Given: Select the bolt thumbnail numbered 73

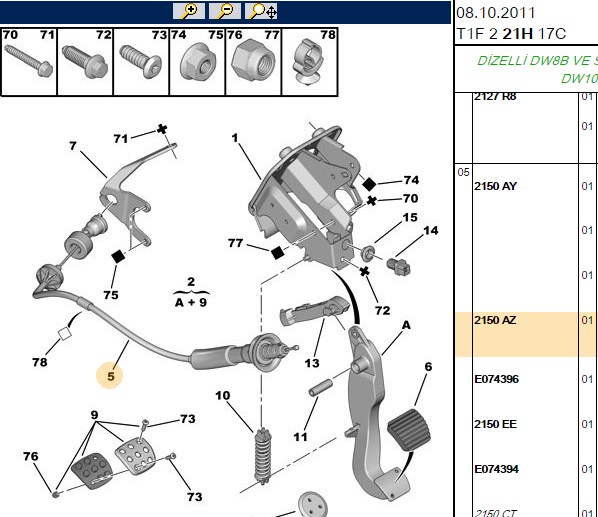Looking at the screenshot, I should coord(141,61).
